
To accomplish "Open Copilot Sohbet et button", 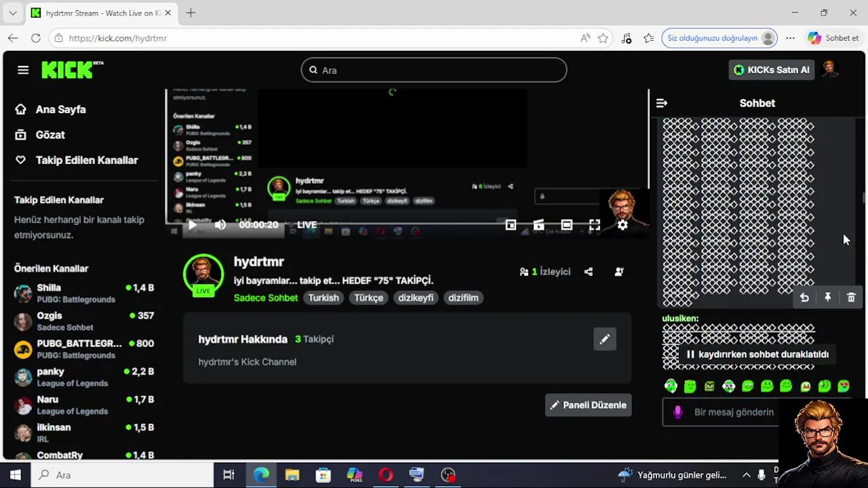I will click(x=833, y=38).
